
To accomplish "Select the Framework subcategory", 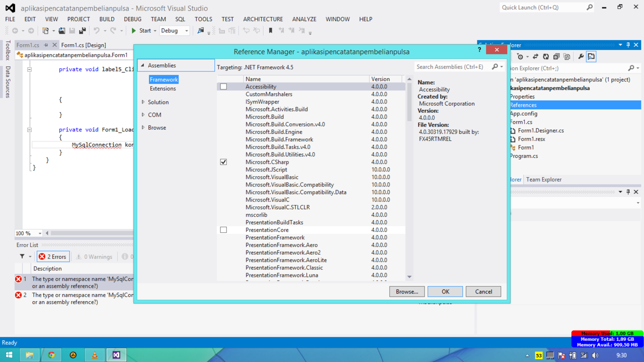I will (164, 79).
